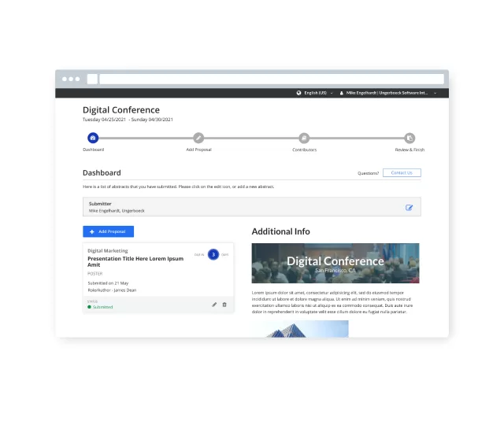Open the Presentation Title Here Lorem Ipsum proposal
The image size is (504, 425).
[x=135, y=261]
